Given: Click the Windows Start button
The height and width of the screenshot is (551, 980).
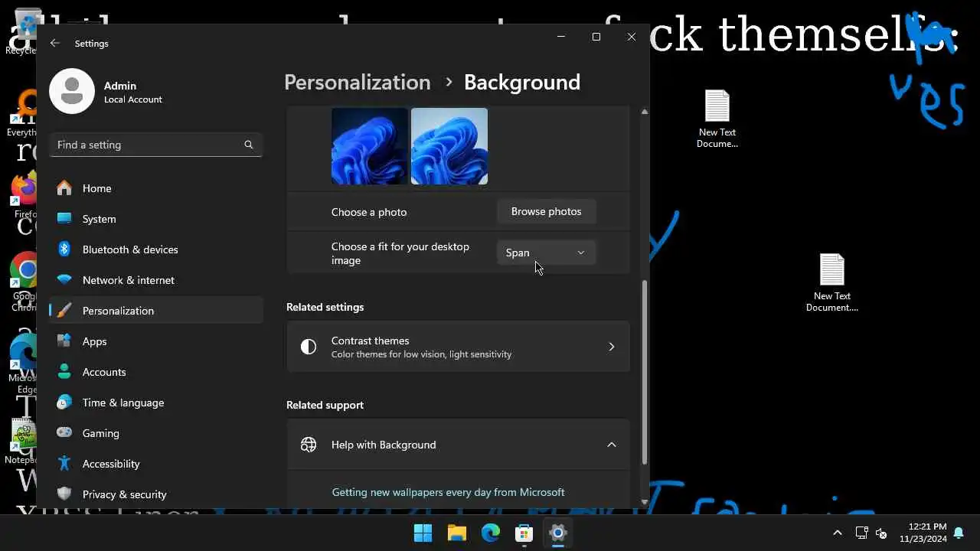Looking at the screenshot, I should [423, 533].
